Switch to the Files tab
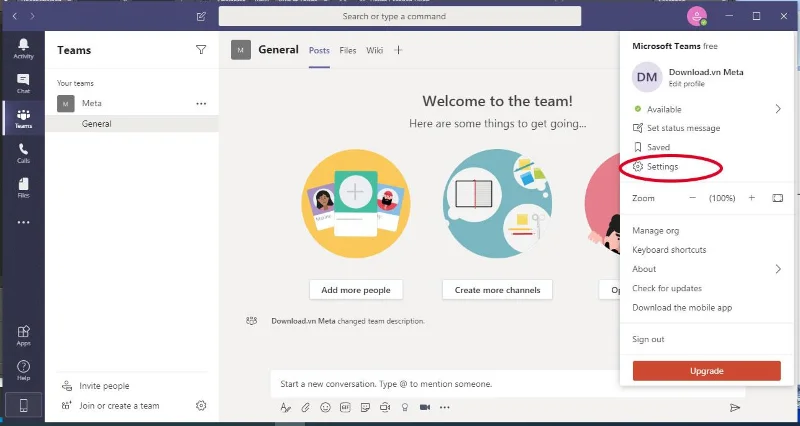 [x=347, y=51]
